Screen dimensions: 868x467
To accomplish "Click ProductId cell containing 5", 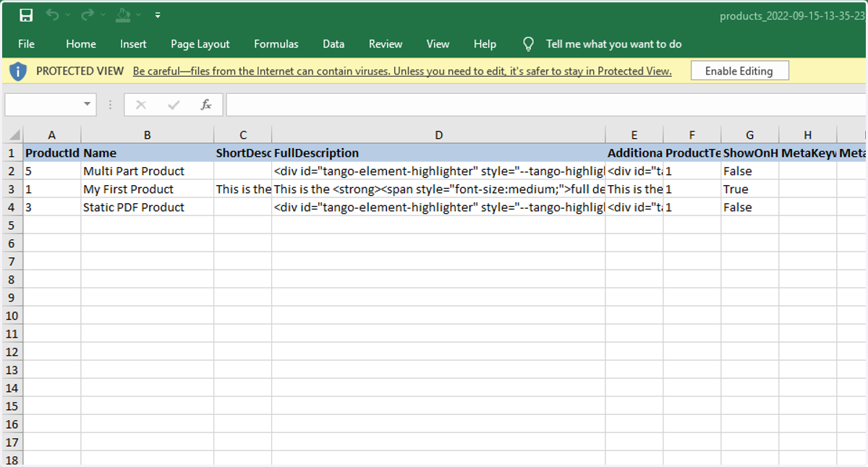I will coord(52,171).
